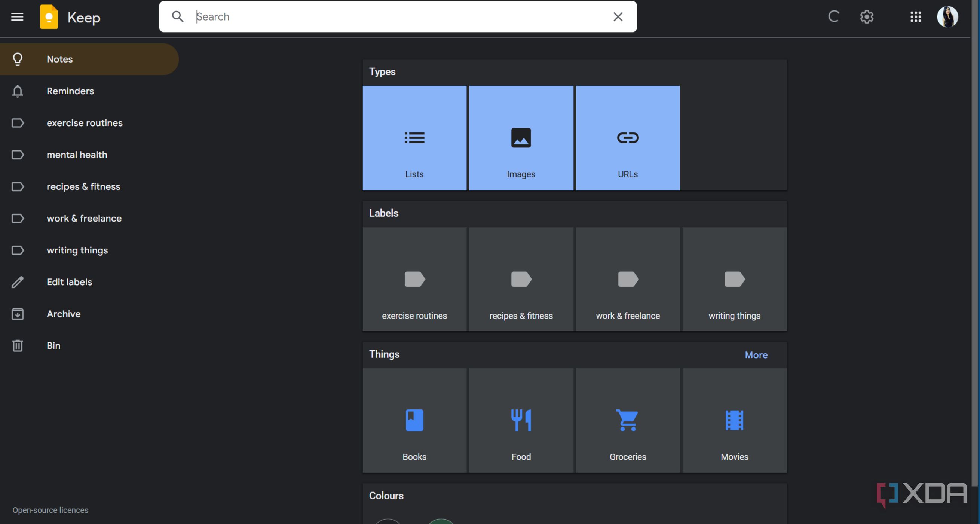The height and width of the screenshot is (524, 980).
Task: Filter by Lists type tile
Action: [x=414, y=138]
